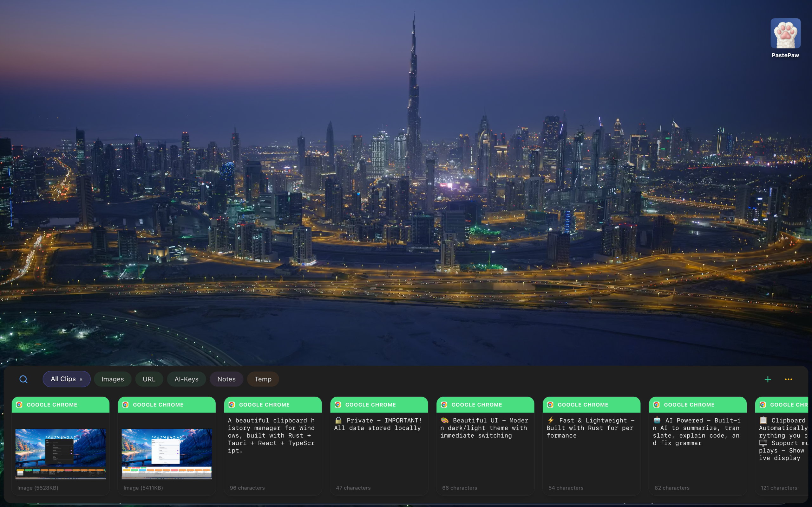Open the three-dots more options menu
This screenshot has height=507, width=812.
788,379
